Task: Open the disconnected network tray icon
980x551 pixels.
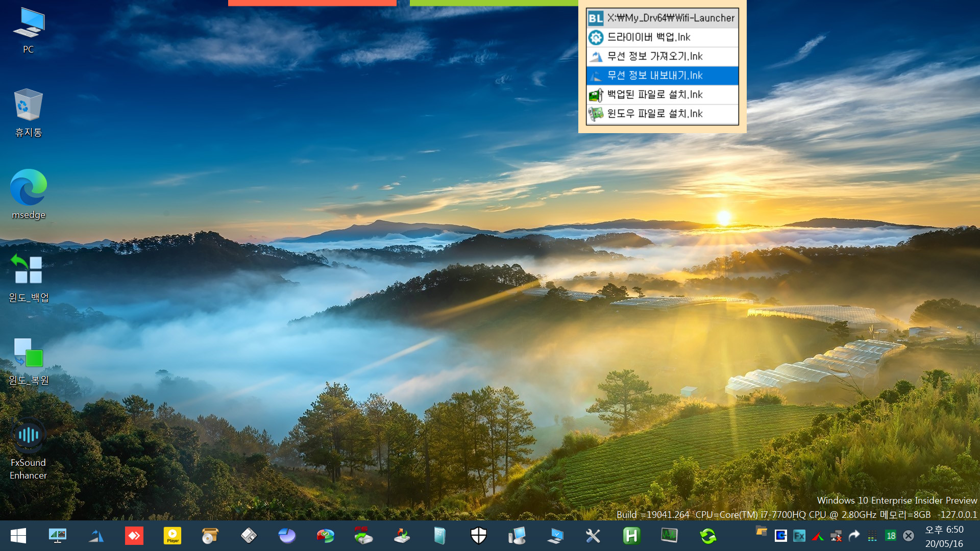Action: [x=836, y=536]
